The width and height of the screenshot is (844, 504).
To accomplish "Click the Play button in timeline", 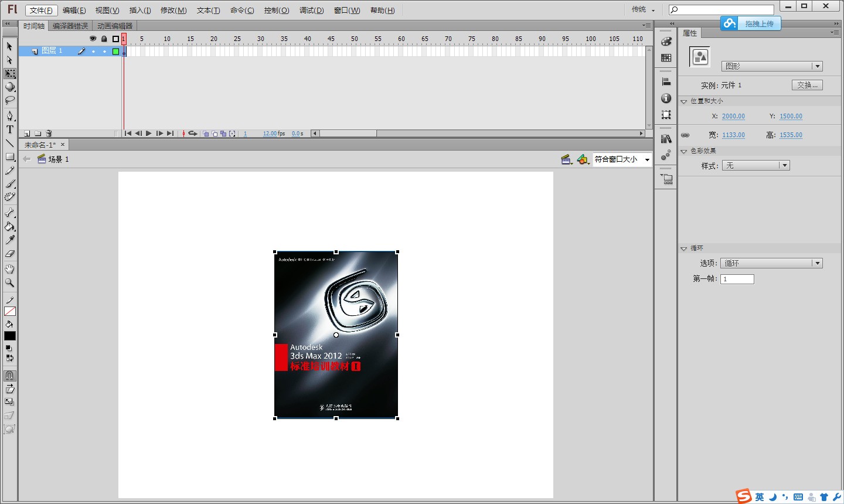I will point(149,134).
